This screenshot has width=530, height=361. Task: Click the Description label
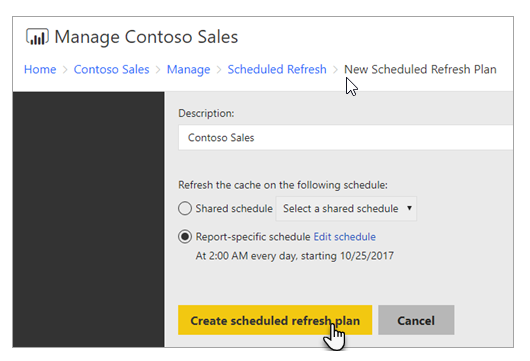[x=206, y=113]
